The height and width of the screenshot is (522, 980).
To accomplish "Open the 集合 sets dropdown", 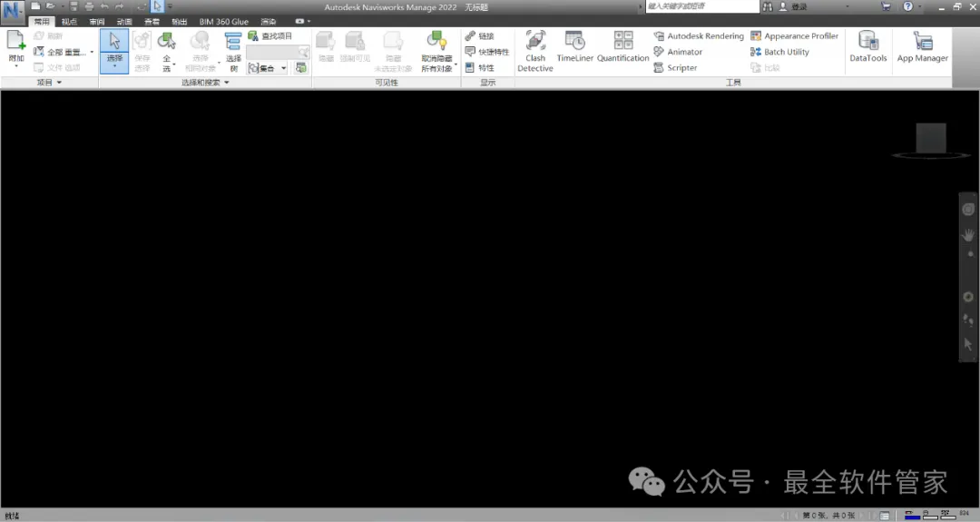I will pos(268,68).
